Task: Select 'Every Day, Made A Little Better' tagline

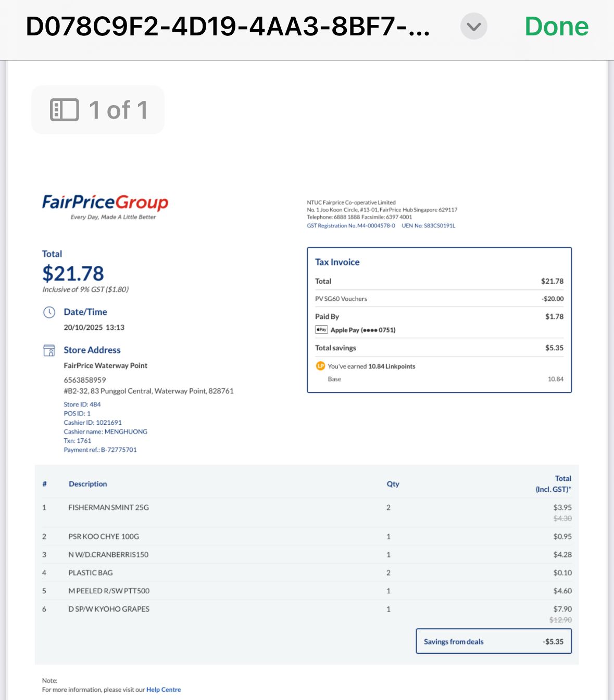Action: click(113, 217)
